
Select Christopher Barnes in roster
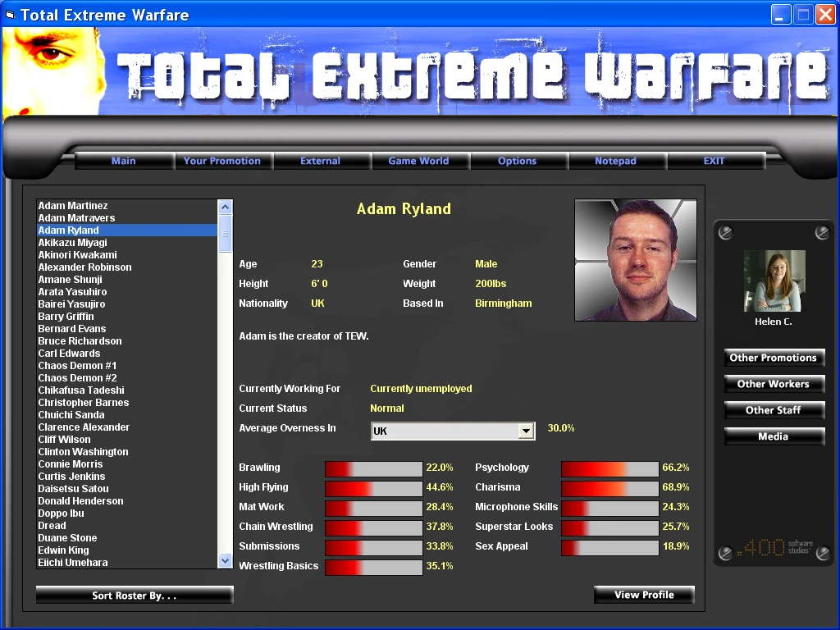[127, 403]
